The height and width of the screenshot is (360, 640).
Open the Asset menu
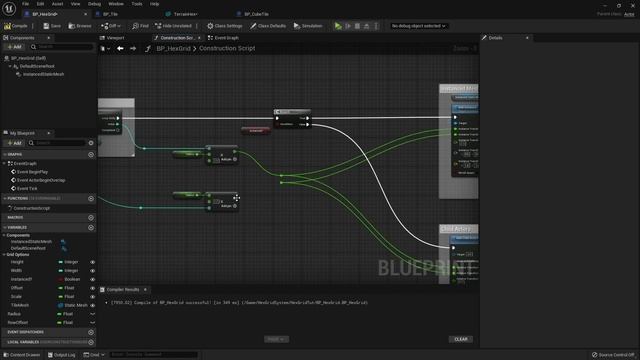click(57, 4)
